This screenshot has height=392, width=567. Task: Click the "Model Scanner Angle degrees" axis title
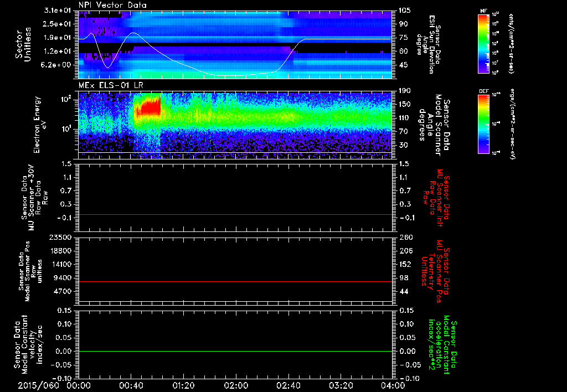coord(434,125)
